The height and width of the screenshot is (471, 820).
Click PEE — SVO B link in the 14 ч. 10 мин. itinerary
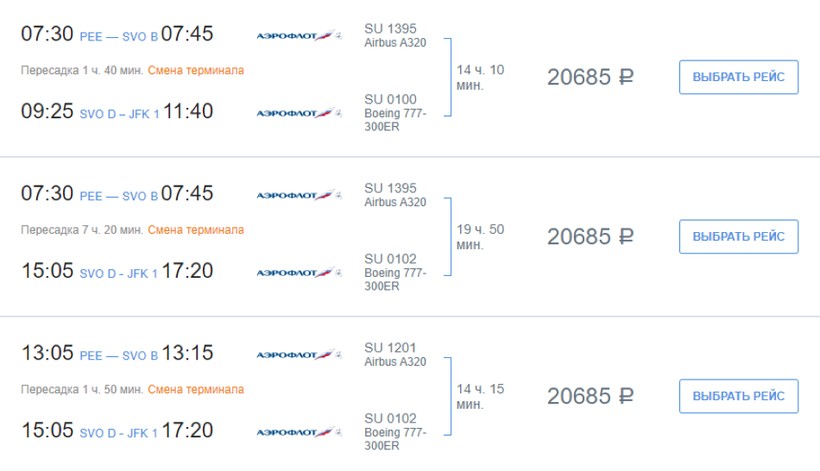pos(118,36)
